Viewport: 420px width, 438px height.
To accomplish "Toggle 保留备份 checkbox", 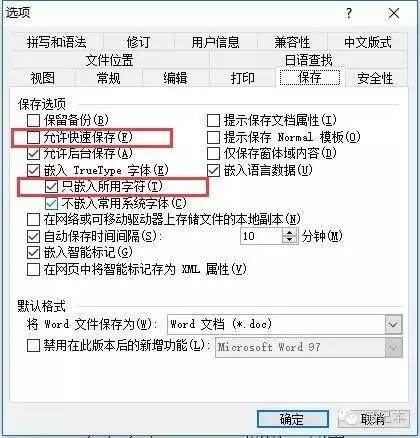I will point(33,120).
